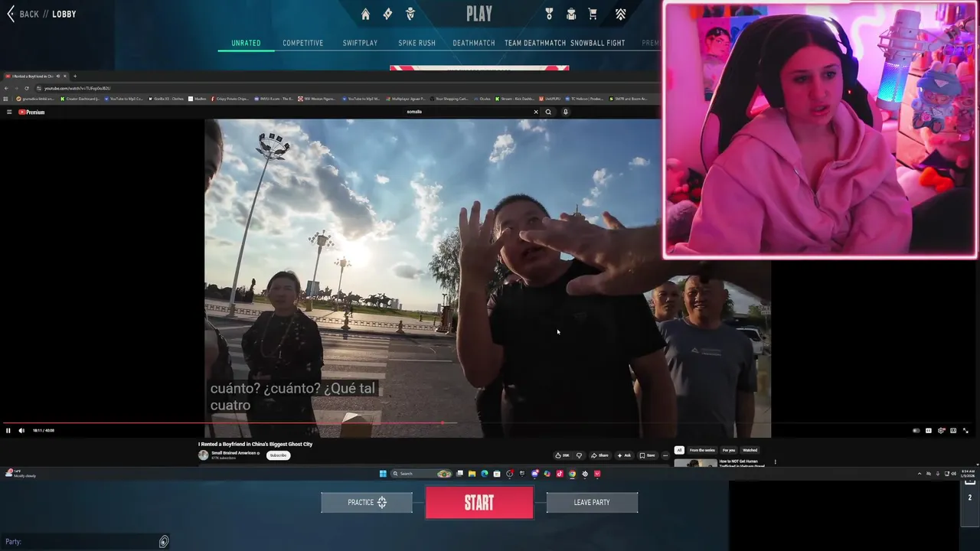Click the browser back arrow
The height and width of the screenshot is (551, 980).
point(6,88)
